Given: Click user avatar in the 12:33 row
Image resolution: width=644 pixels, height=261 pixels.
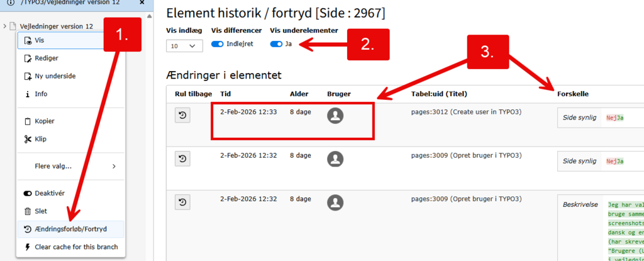Looking at the screenshot, I should click(x=335, y=116).
